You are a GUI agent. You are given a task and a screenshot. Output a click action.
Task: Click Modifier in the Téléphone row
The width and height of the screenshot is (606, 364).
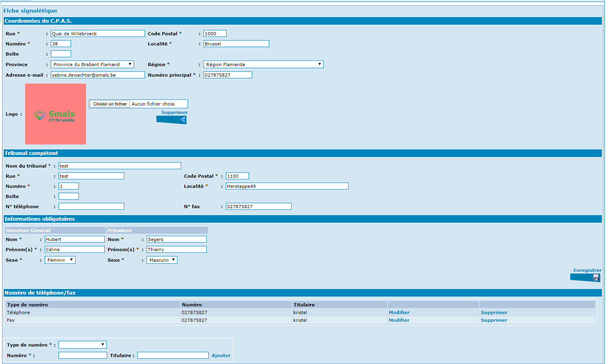(399, 312)
